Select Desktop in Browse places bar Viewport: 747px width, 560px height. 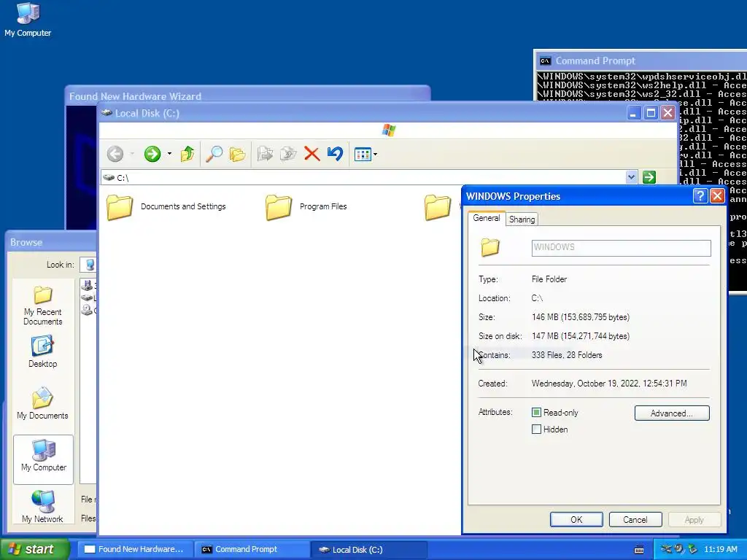[42, 352]
